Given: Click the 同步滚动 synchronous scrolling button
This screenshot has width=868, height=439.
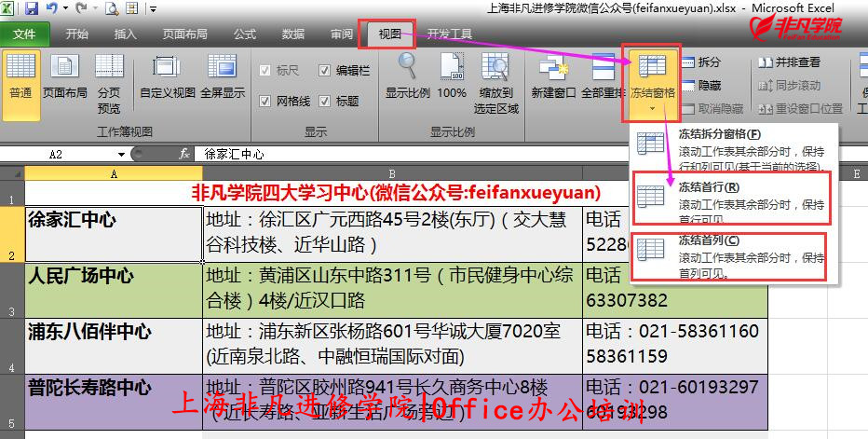Looking at the screenshot, I should (790, 86).
